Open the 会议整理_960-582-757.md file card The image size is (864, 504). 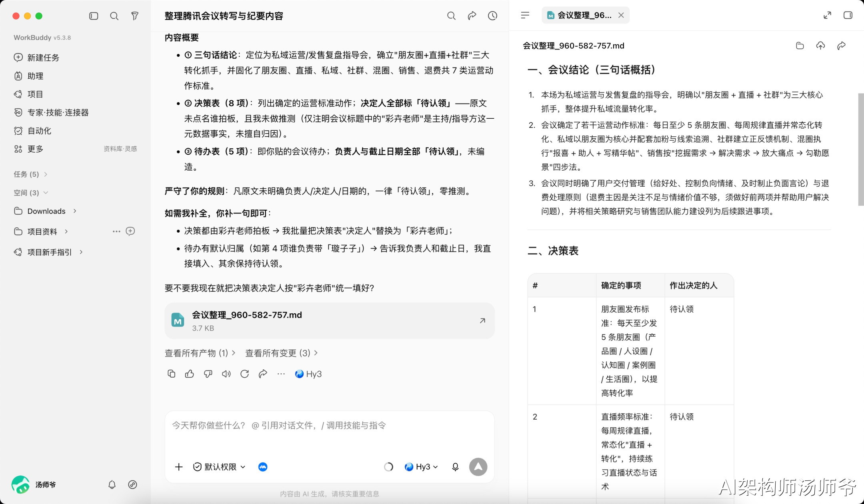pos(330,321)
